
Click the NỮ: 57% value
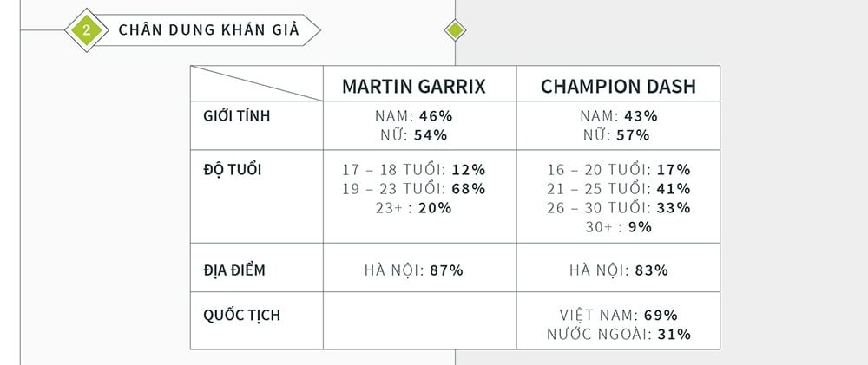(616, 135)
